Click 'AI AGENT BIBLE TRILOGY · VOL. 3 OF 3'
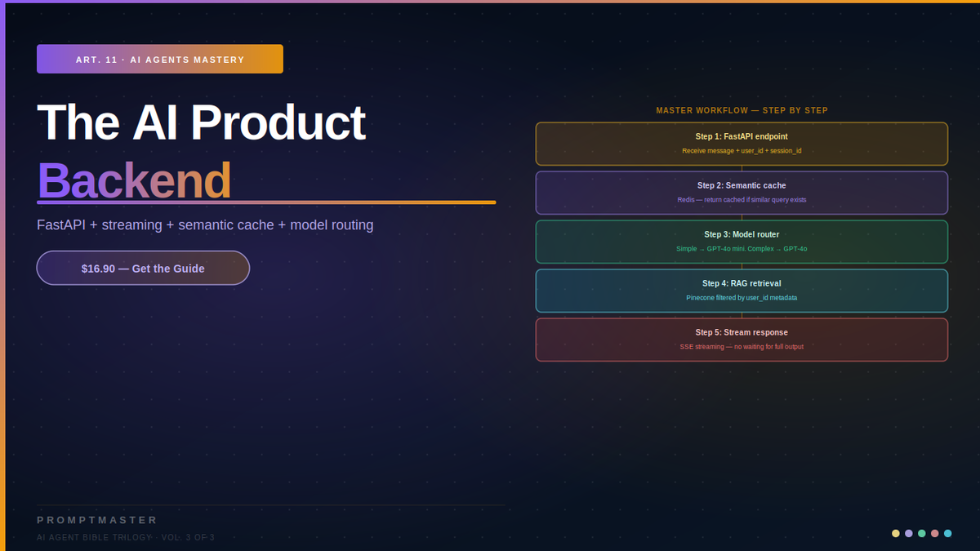980x551 pixels. (126, 537)
